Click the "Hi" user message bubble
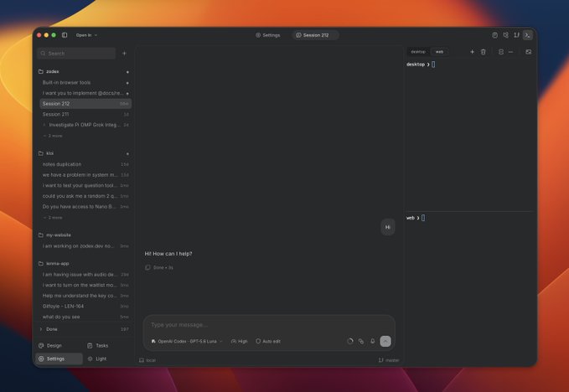 click(388, 227)
